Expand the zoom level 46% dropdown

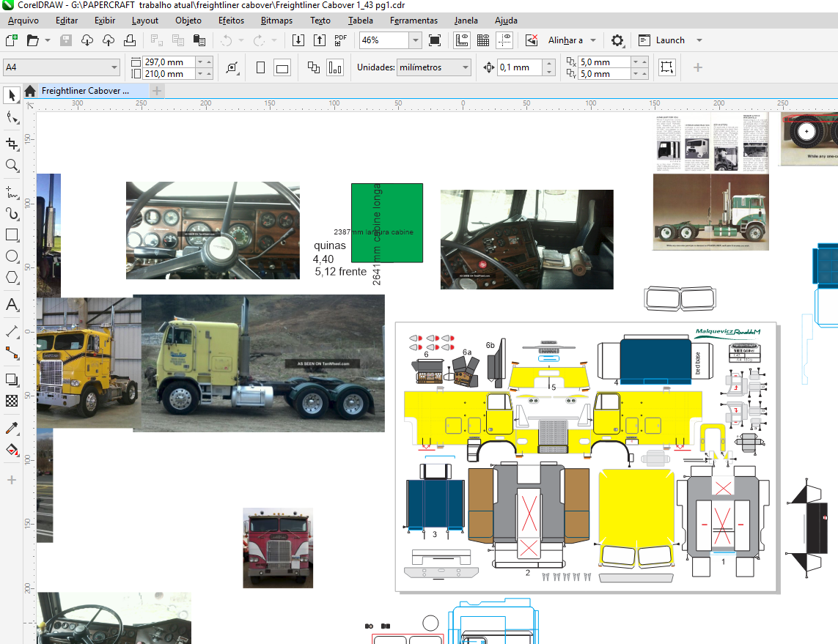(415, 40)
